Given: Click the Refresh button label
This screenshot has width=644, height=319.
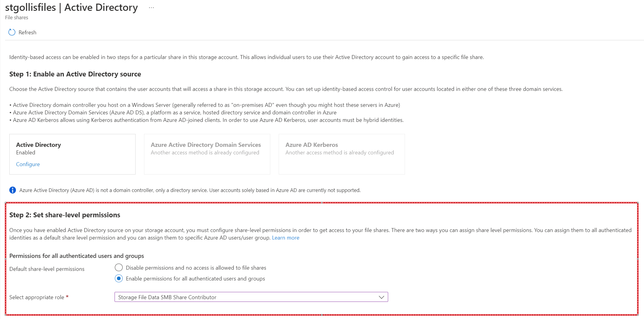Looking at the screenshot, I should click(27, 32).
